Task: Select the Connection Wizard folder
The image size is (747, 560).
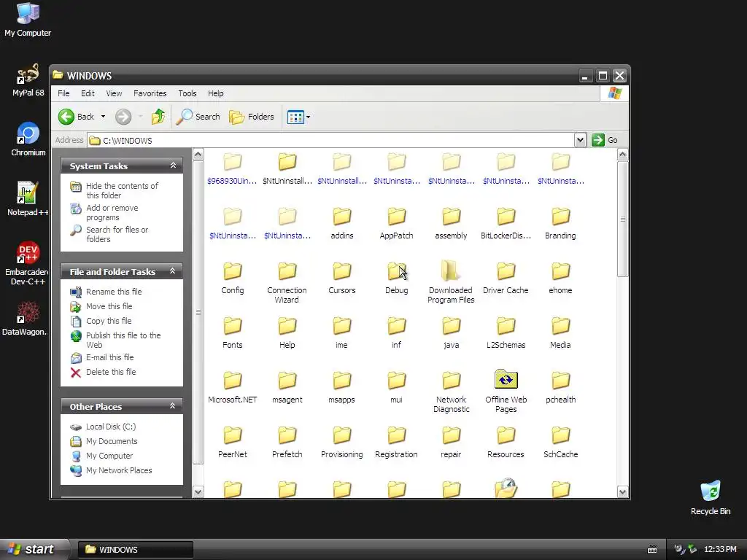Action: coord(287,282)
